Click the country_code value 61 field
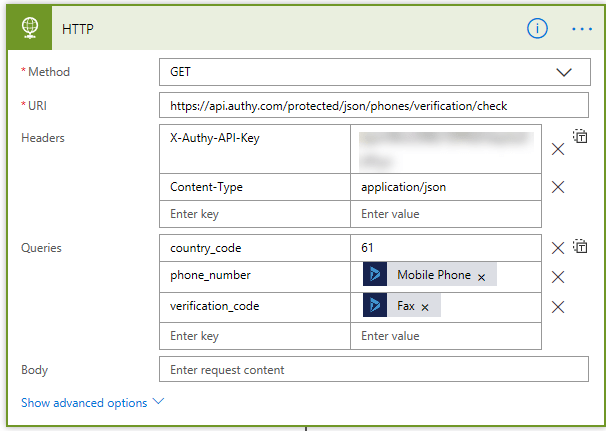Screen dimensions: 606x431 [x=445, y=248]
